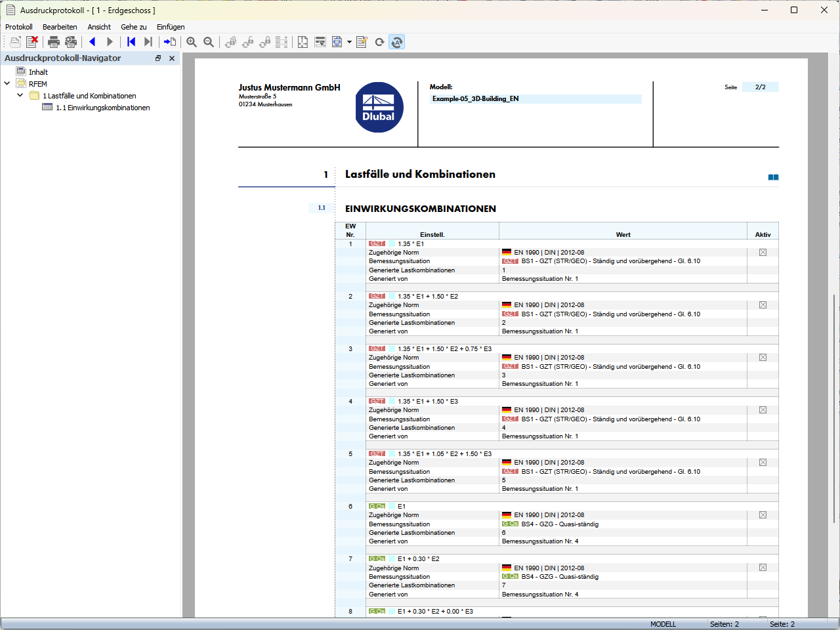Toggle Aktiv checkbox for combination 7

pos(763,568)
